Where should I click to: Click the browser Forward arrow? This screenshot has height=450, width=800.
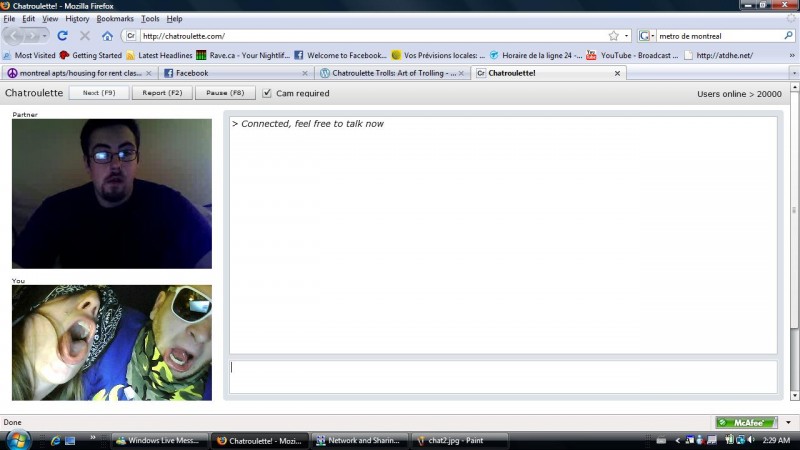[32, 36]
